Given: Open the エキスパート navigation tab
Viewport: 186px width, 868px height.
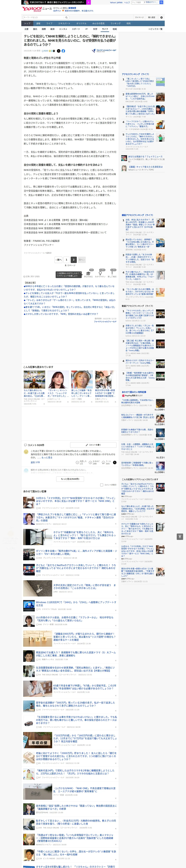Looking at the screenshot, I should click(x=64, y=24).
